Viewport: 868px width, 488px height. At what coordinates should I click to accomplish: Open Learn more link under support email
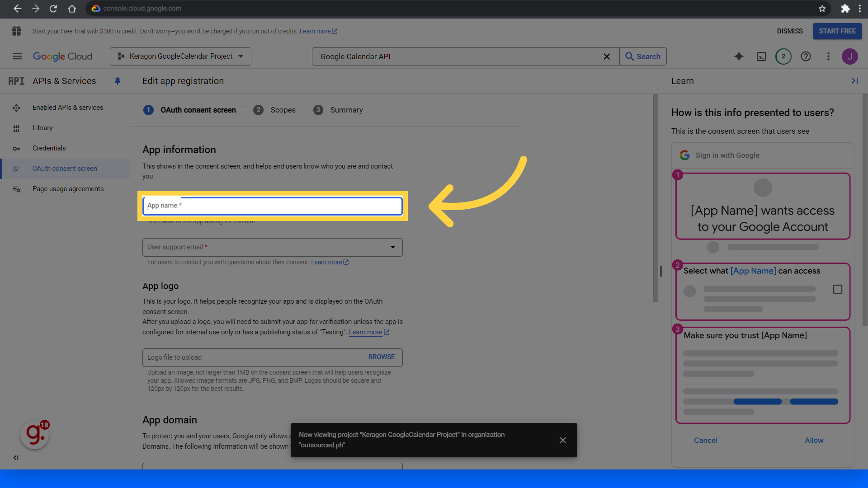tap(330, 262)
